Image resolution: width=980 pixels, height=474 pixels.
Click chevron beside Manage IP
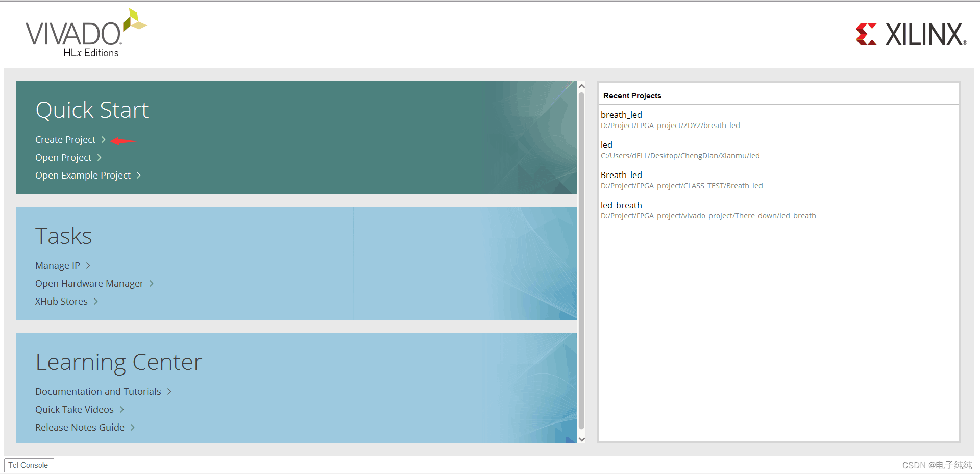coord(88,265)
